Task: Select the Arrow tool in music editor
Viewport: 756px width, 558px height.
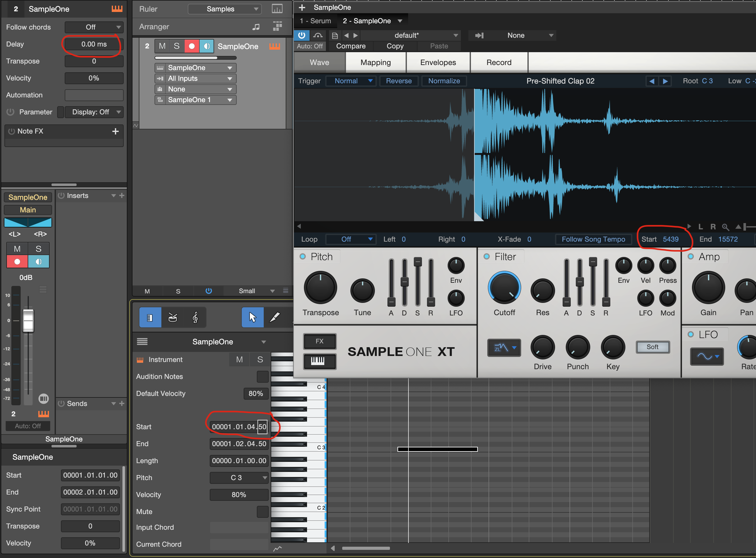Action: tap(252, 318)
